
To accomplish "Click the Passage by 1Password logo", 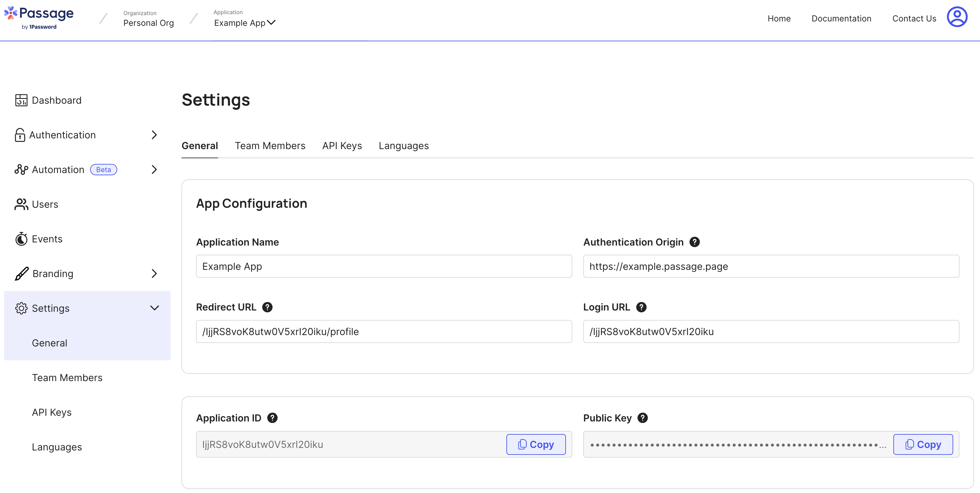I will pyautogui.click(x=39, y=18).
